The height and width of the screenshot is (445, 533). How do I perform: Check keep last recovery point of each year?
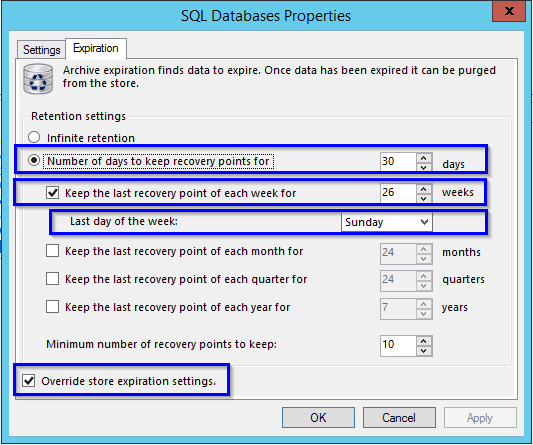tap(52, 307)
